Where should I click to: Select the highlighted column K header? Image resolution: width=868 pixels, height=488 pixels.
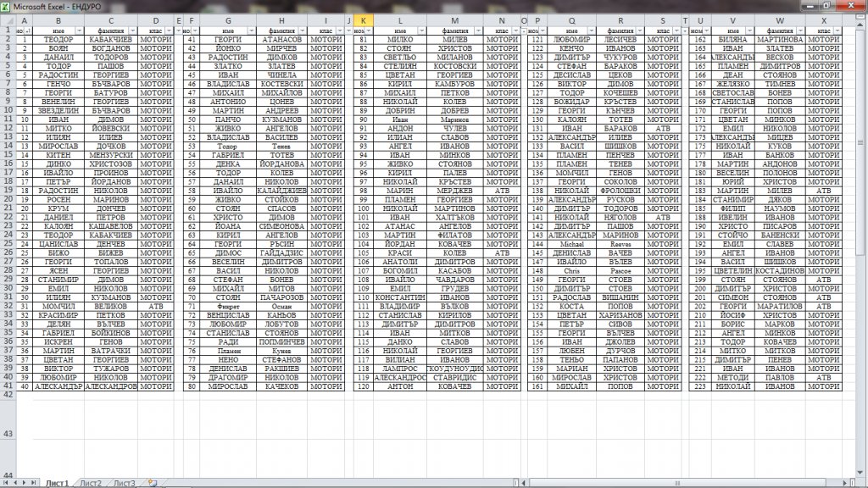[x=363, y=20]
